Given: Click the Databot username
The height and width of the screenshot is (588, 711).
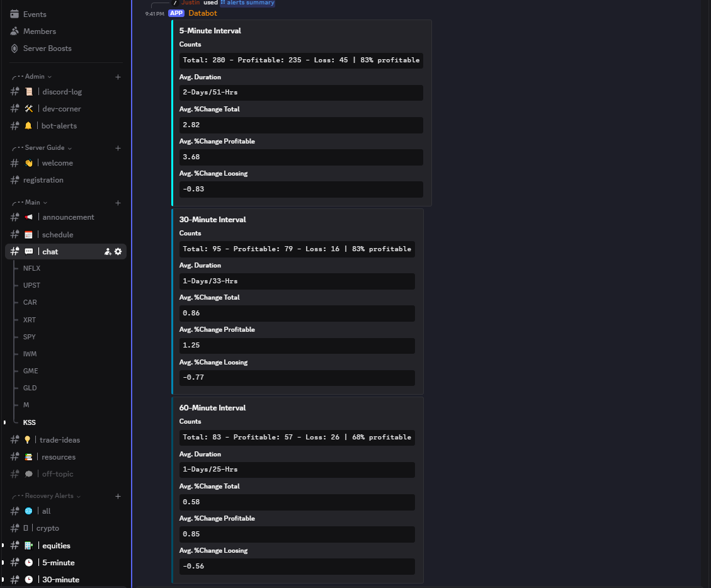Looking at the screenshot, I should [x=202, y=13].
